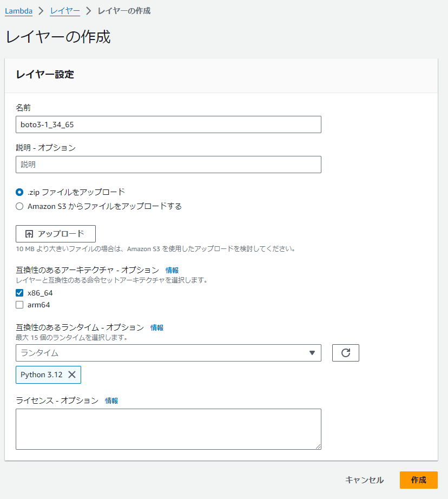Viewport: 448px width, 499px height.
Task: Cancel layer creation with キャンセル
Action: tap(363, 480)
